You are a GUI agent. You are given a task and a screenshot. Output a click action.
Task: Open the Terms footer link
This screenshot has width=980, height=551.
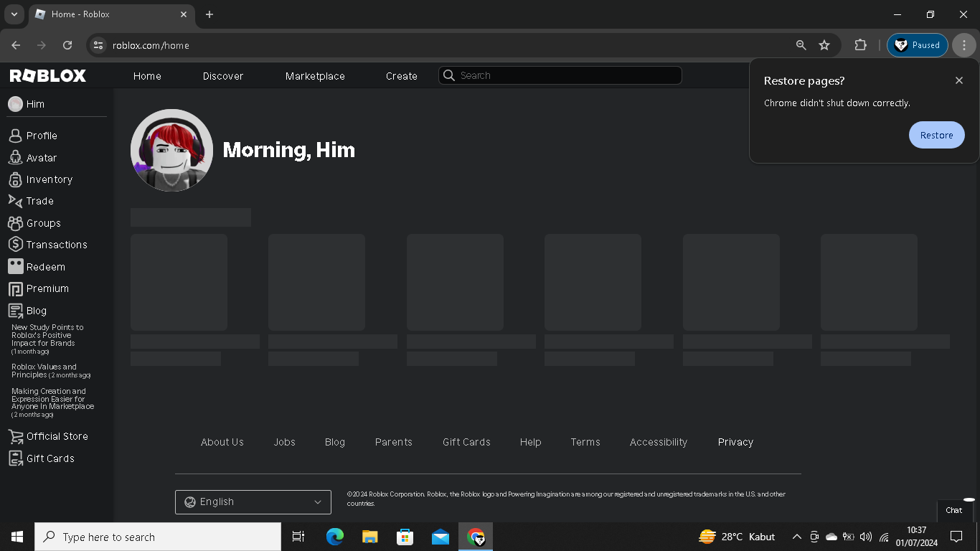pyautogui.click(x=585, y=442)
